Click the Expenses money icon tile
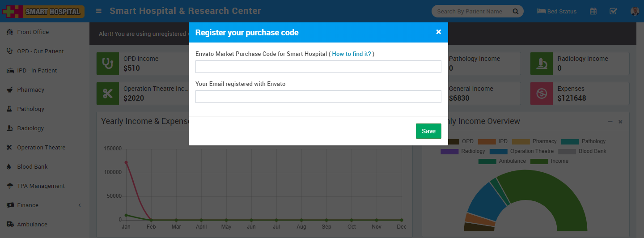 [x=542, y=93]
